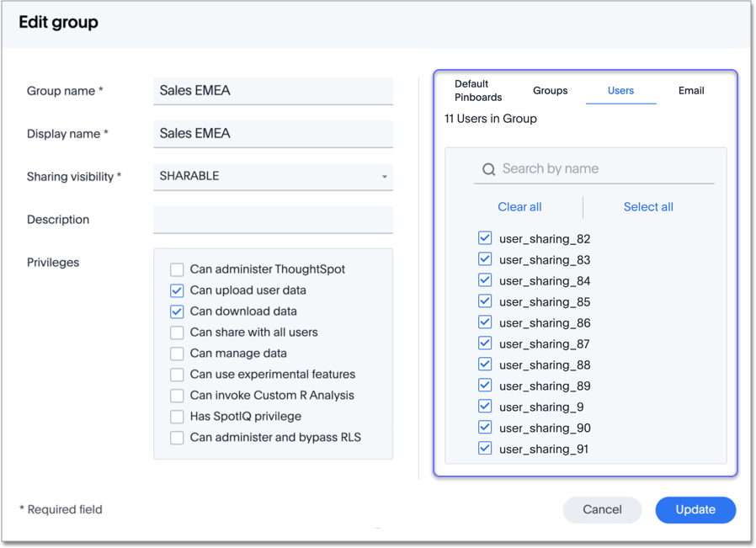The image size is (756, 548).
Task: Uncheck user_sharing_82 from group
Action: [x=485, y=238]
